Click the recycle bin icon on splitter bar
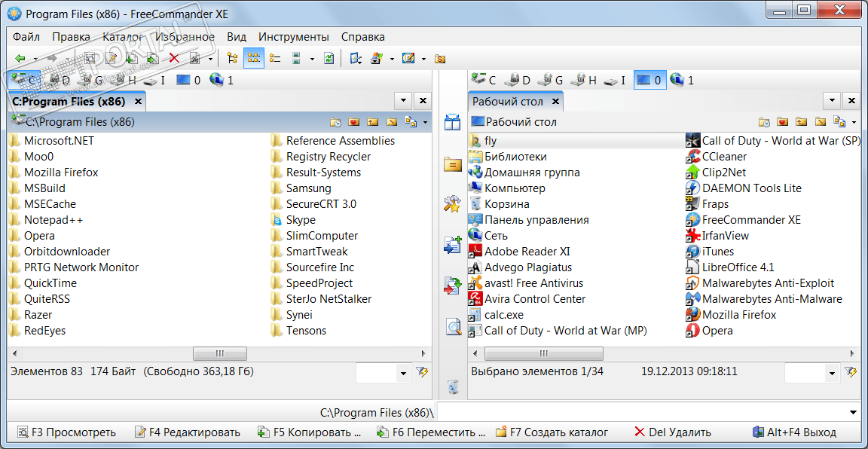The image size is (868, 449). (x=453, y=387)
